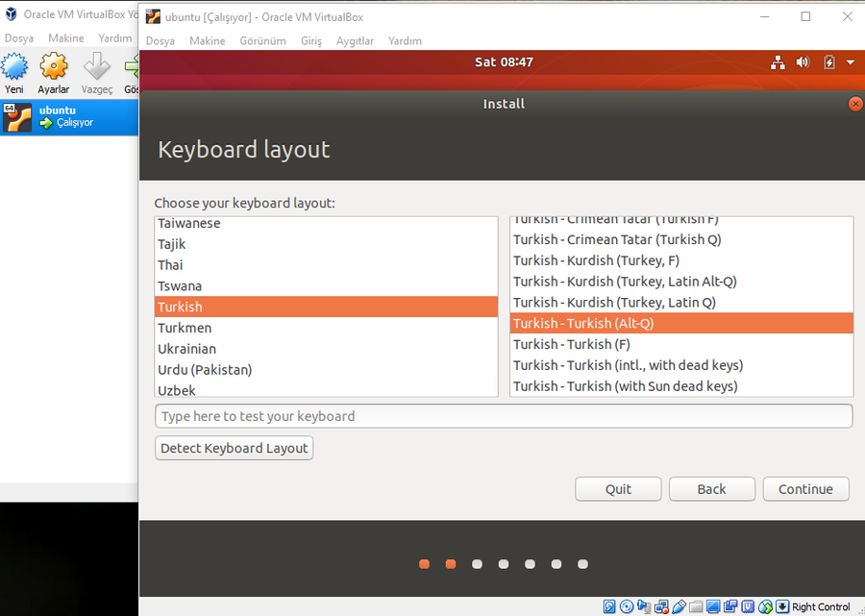Click the Ubuntu network icon in top bar
The image size is (865, 616).
tap(778, 62)
